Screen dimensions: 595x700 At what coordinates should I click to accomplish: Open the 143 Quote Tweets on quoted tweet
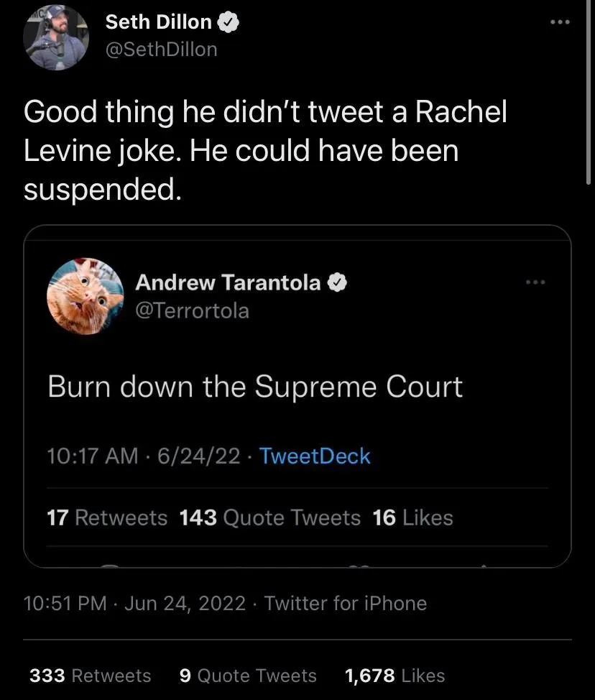[269, 517]
